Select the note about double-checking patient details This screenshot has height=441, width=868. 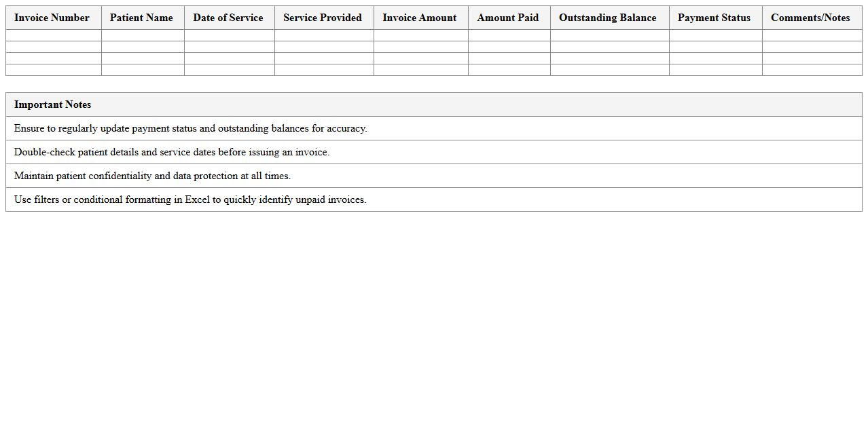[433, 152]
